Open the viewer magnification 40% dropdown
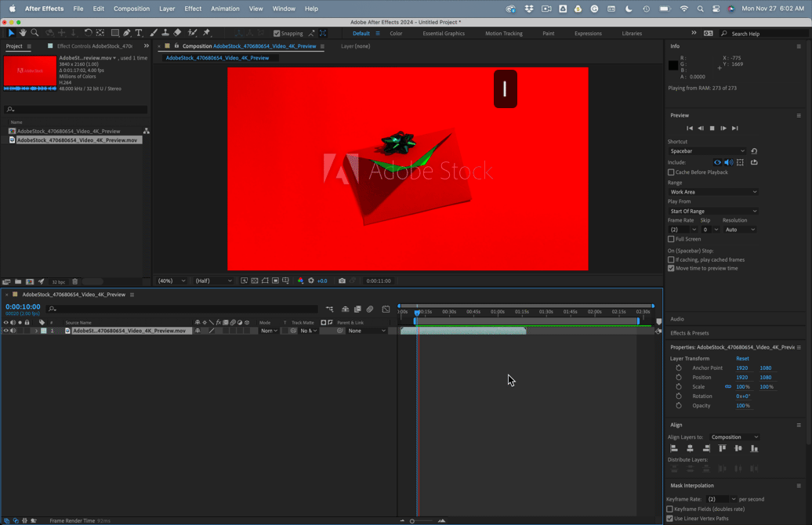Screen dimensions: 812x525 click(x=172, y=281)
